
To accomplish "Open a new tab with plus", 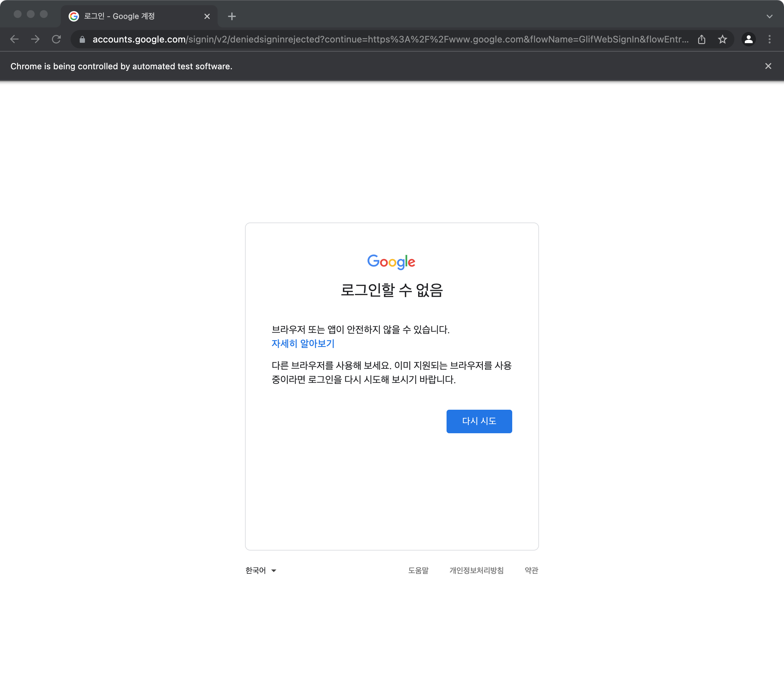I will [232, 16].
